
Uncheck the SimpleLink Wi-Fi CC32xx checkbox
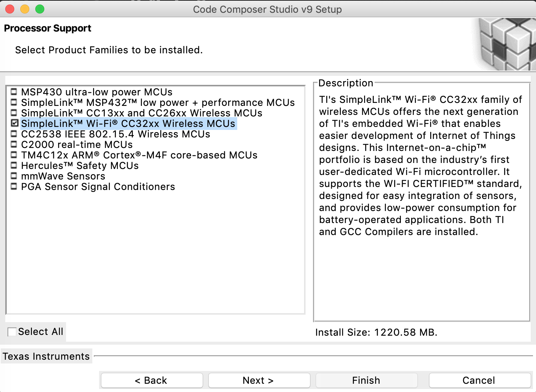pos(15,123)
